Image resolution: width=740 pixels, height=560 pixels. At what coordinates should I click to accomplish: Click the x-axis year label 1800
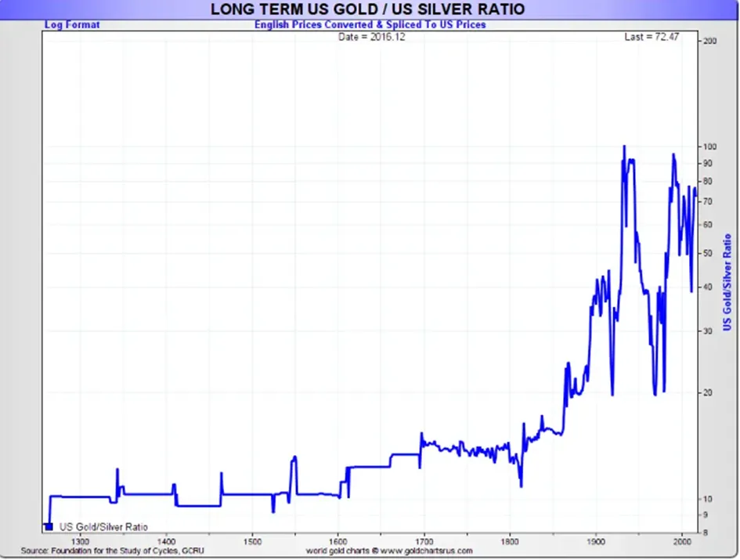(x=510, y=541)
